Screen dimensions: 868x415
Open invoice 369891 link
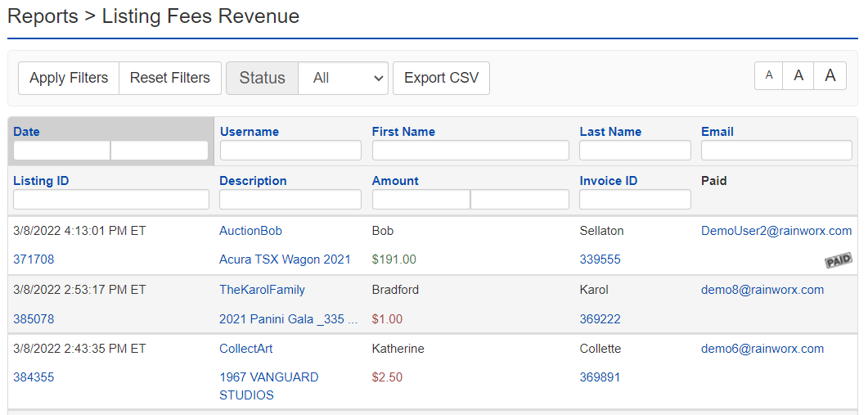[x=600, y=377]
